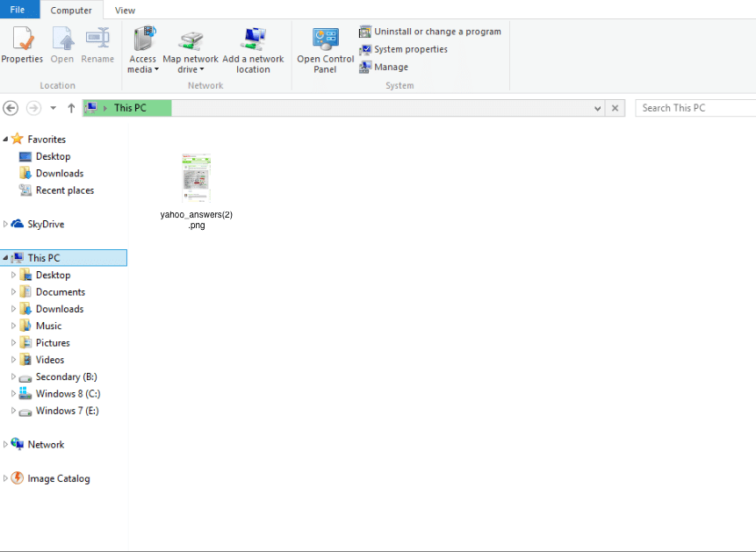Select yahoo_answers(2).png thumbnail
This screenshot has height=552, width=756.
[x=196, y=179]
